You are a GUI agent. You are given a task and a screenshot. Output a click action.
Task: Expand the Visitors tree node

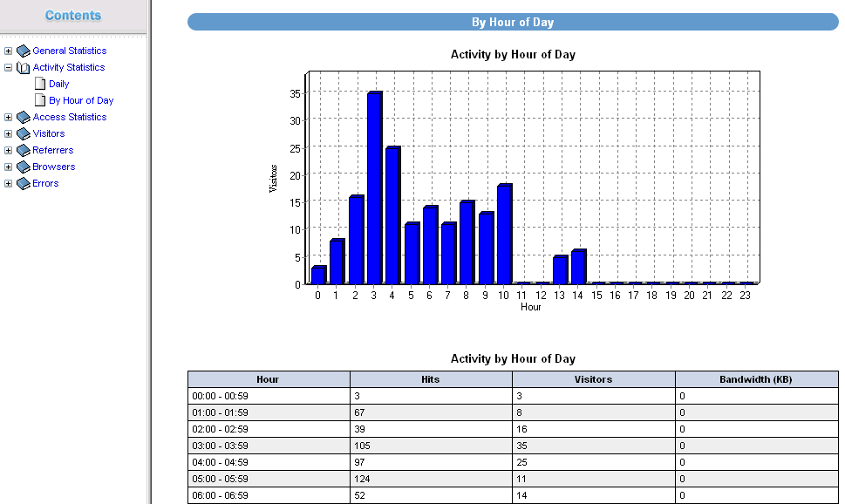(8, 134)
